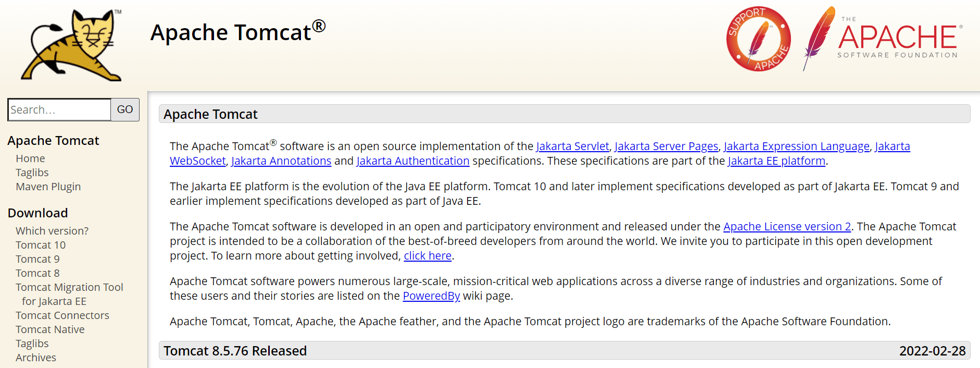980x368 pixels.
Task: Go to Tomcat 10 download page
Action: pyautogui.click(x=41, y=245)
